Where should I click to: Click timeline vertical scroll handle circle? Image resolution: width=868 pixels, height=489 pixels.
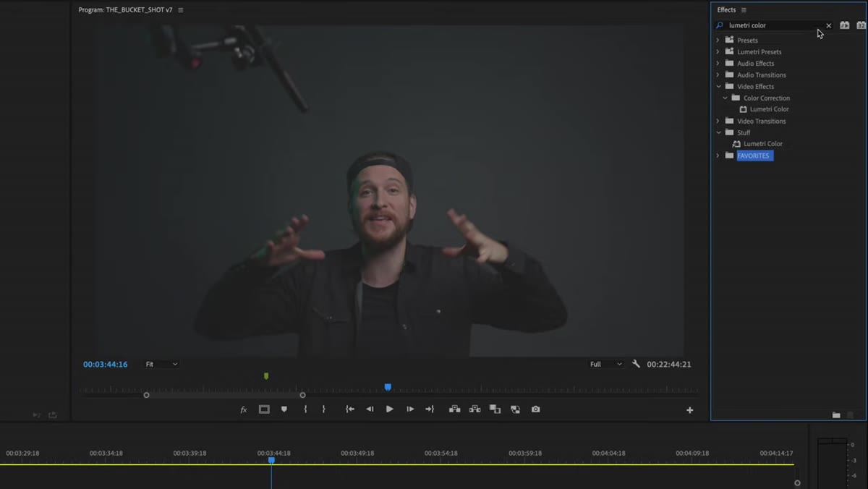point(797,483)
